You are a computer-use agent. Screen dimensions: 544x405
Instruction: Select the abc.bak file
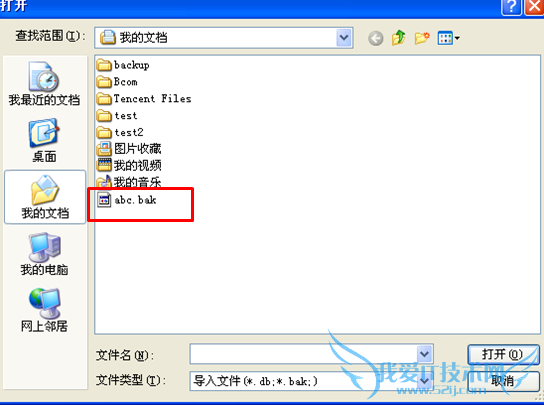point(127,200)
